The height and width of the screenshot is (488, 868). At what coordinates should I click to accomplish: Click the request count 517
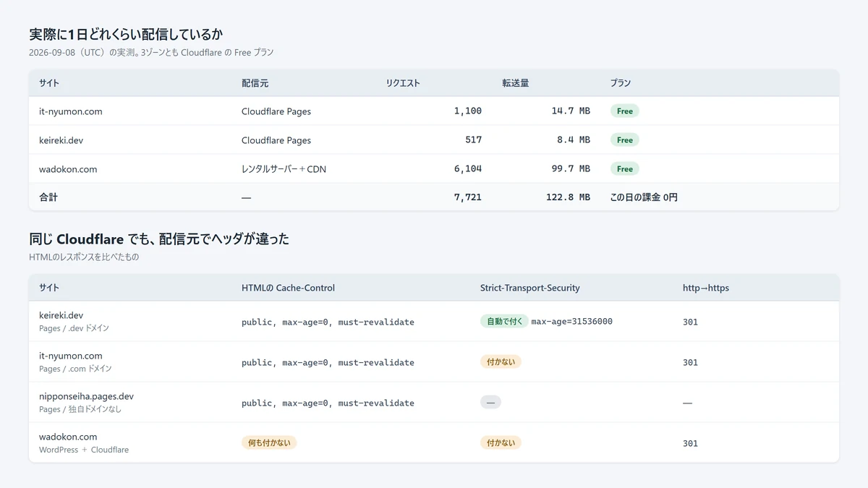point(473,140)
